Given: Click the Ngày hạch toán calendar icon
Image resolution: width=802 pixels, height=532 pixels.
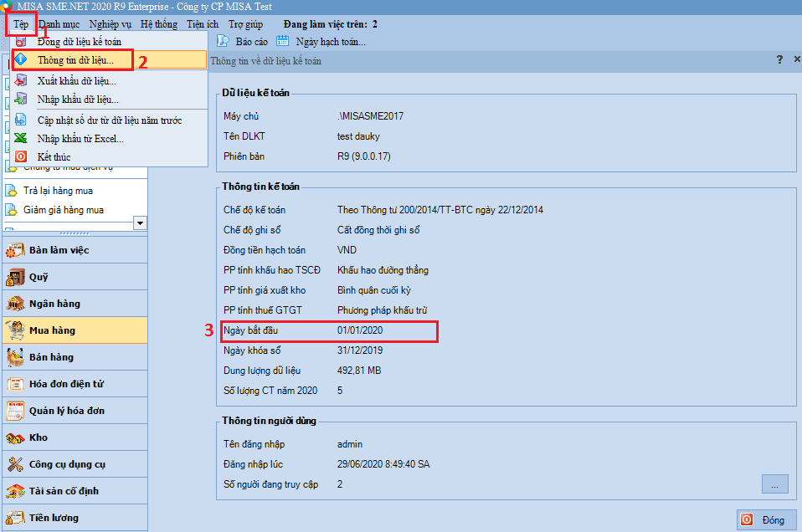Looking at the screenshot, I should (x=282, y=41).
